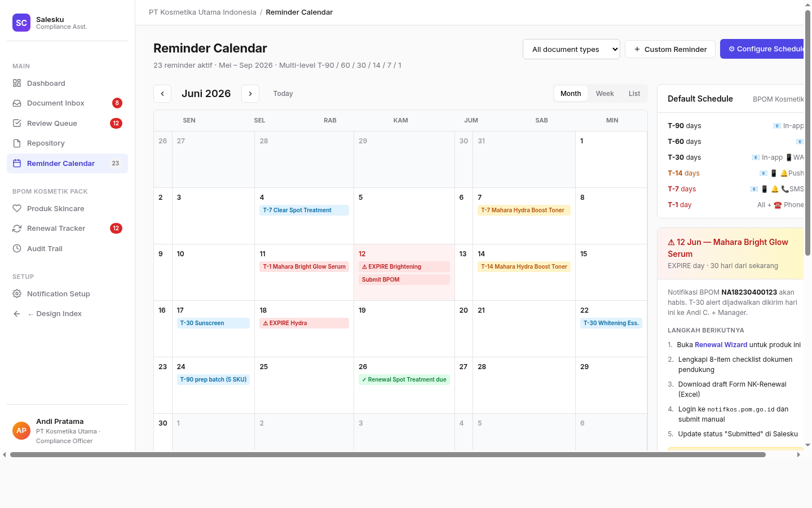Open T-1 Mahara Bright Glow Serum event

(x=304, y=266)
